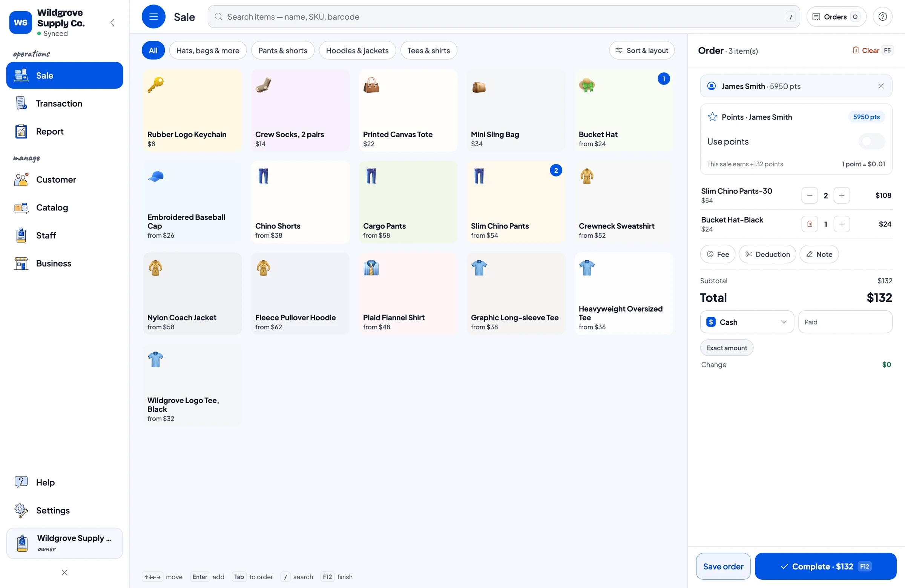The width and height of the screenshot is (905, 588).
Task: Click the WS store logo
Action: 20,22
